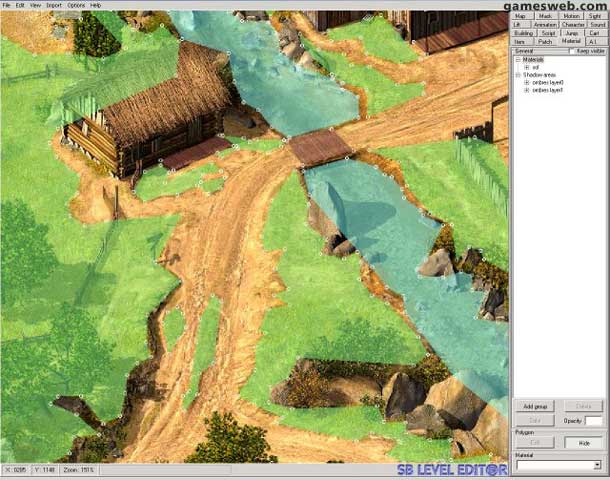
Task: Expand the Shadow-areas tree node
Action: tap(518, 75)
